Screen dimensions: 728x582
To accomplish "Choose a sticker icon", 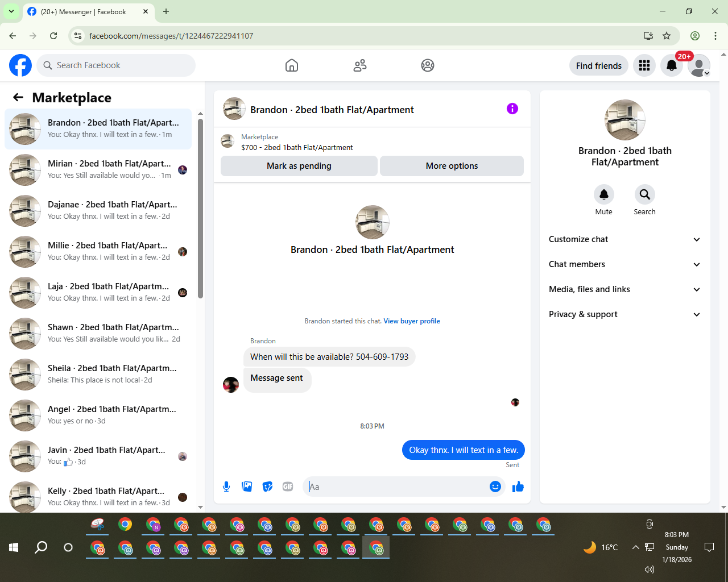I will (x=267, y=487).
